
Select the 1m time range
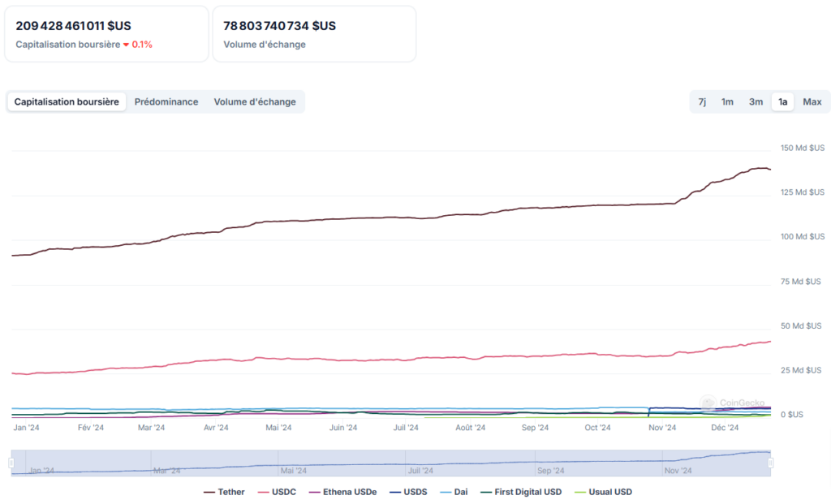[727, 101]
